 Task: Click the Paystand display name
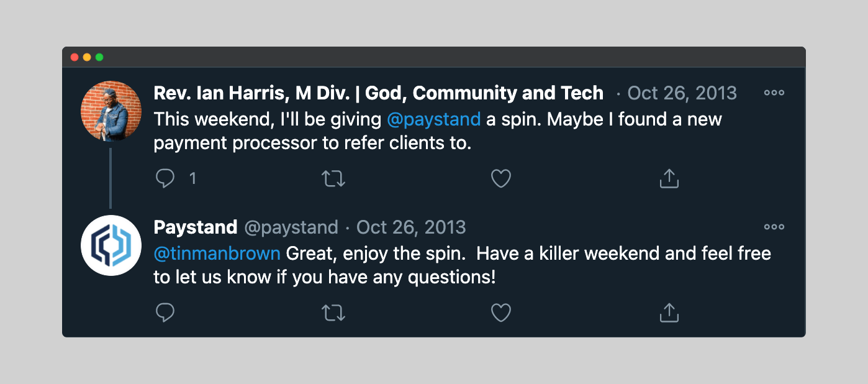point(195,227)
